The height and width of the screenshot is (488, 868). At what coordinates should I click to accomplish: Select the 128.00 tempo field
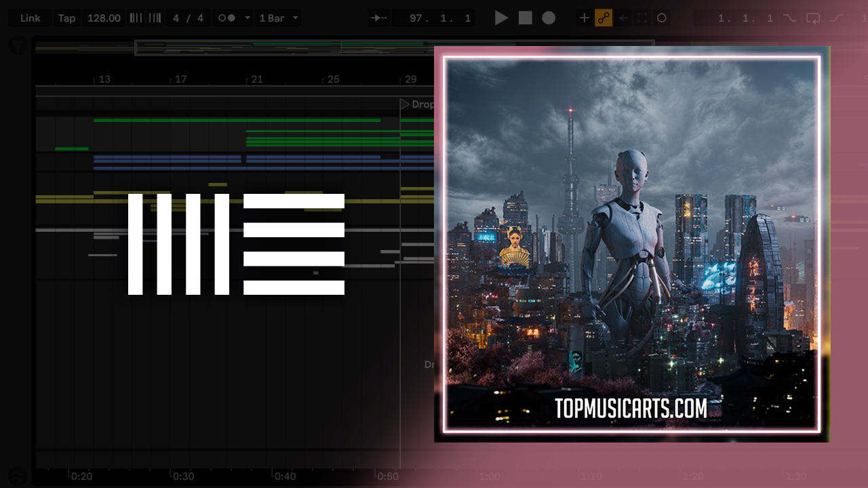(x=104, y=18)
